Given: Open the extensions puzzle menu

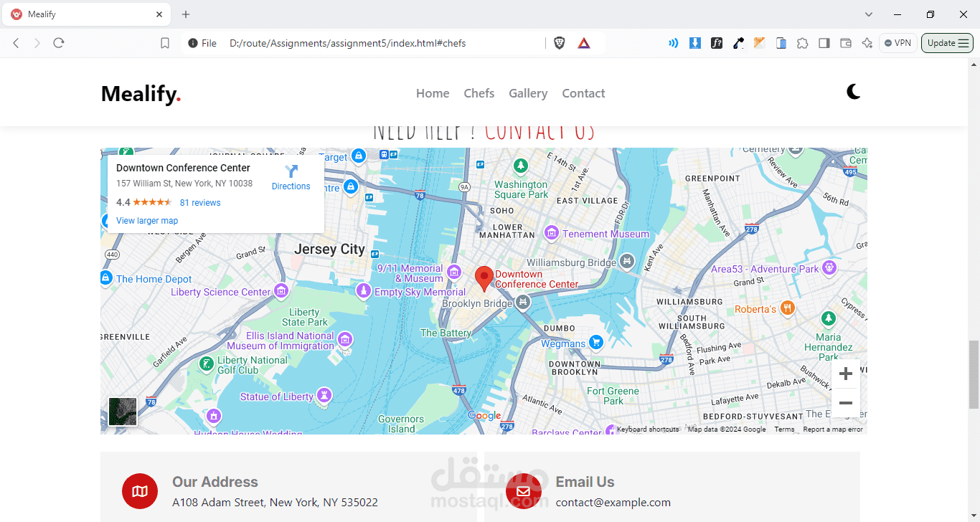Looking at the screenshot, I should tap(802, 43).
